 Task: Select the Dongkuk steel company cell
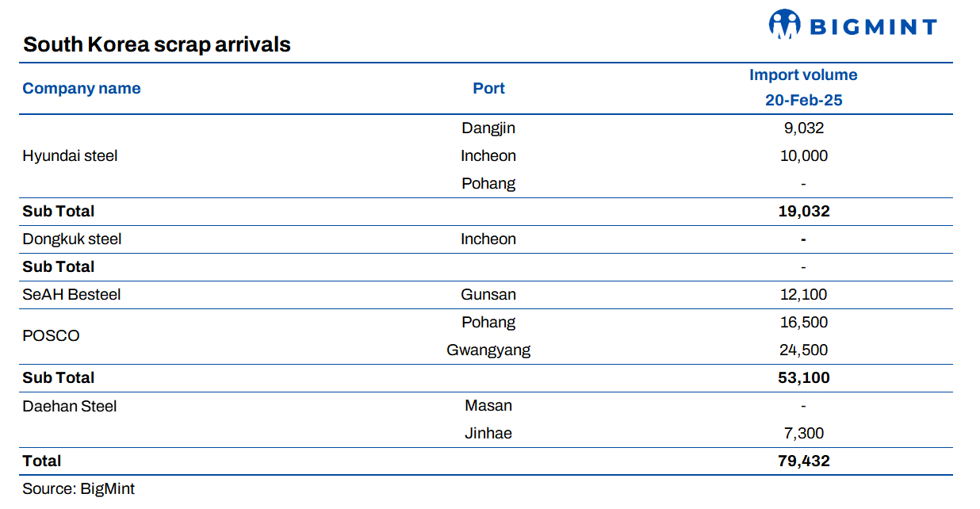(72, 239)
